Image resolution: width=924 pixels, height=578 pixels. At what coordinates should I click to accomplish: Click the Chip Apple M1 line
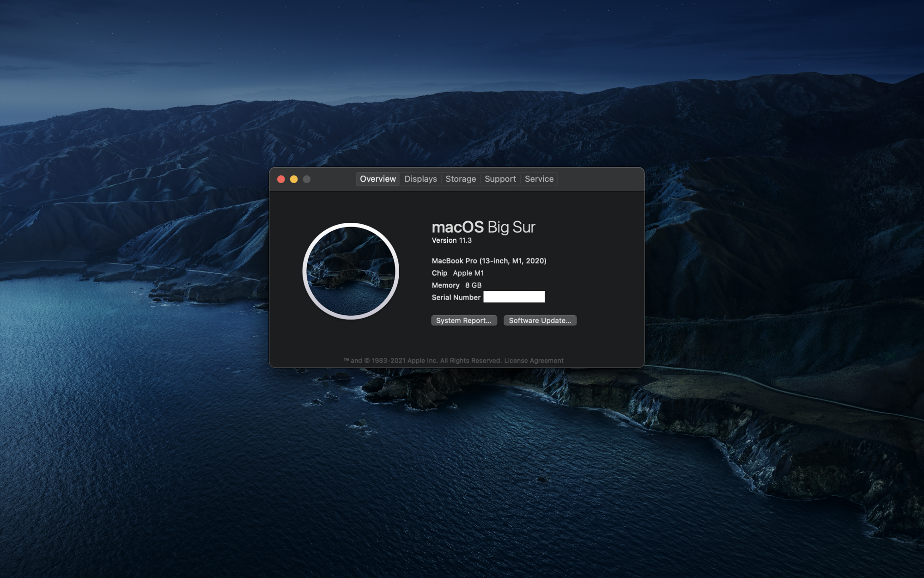(x=457, y=273)
